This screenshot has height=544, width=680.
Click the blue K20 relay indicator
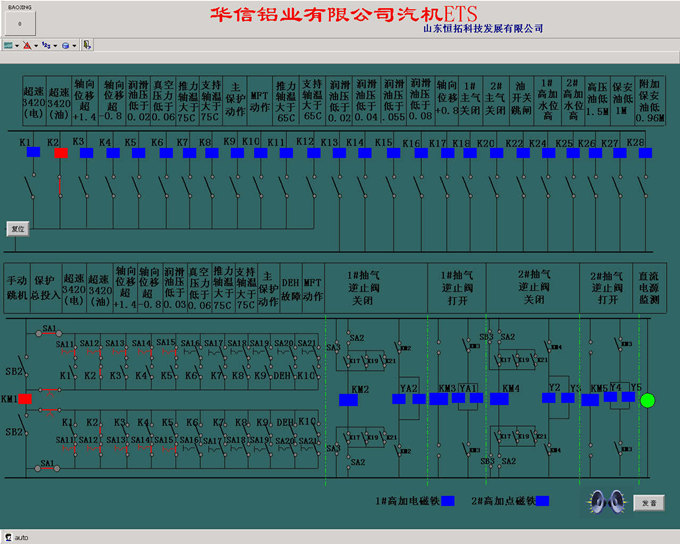[497, 153]
